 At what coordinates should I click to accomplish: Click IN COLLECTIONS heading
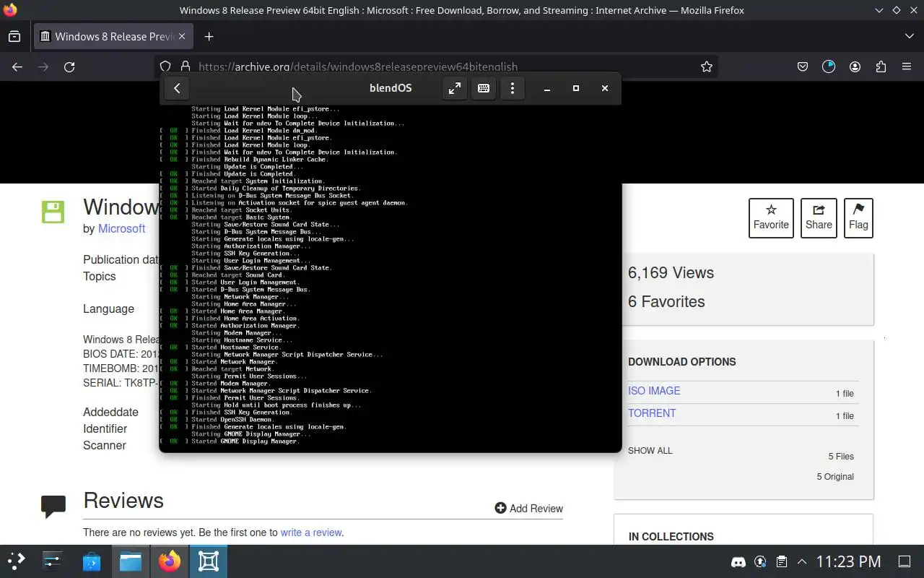tap(671, 537)
